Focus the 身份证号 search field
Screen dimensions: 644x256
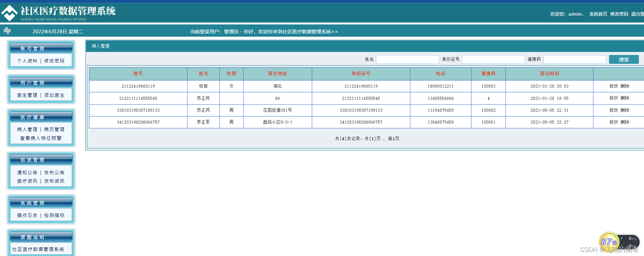[493, 59]
